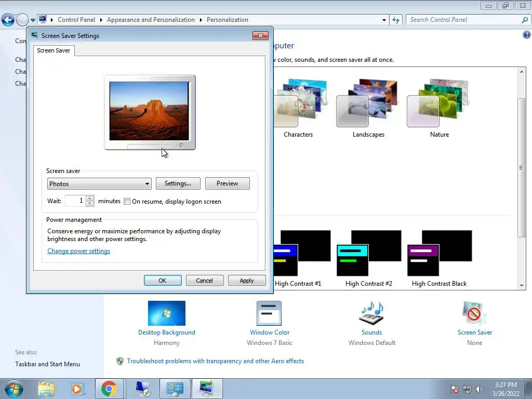Click Control Panel taskbar button
The height and width of the screenshot is (399, 532).
coord(175,389)
